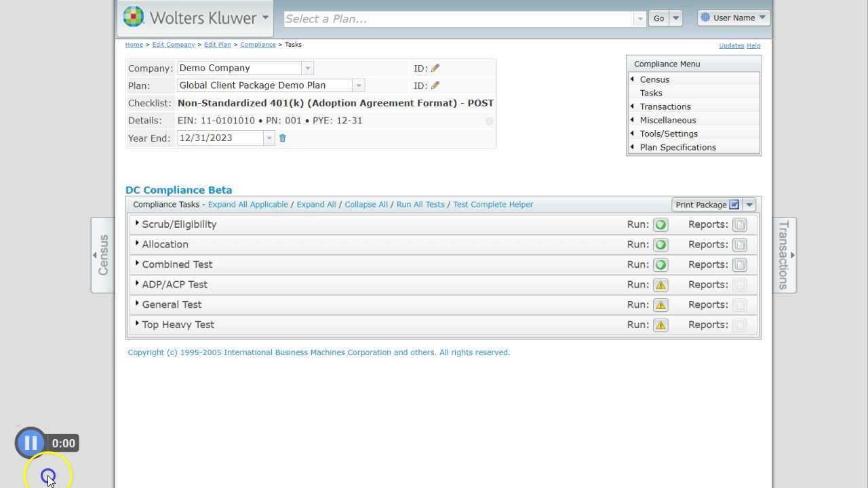This screenshot has height=488, width=868.
Task: Open the Census side panel tab
Action: [103, 255]
